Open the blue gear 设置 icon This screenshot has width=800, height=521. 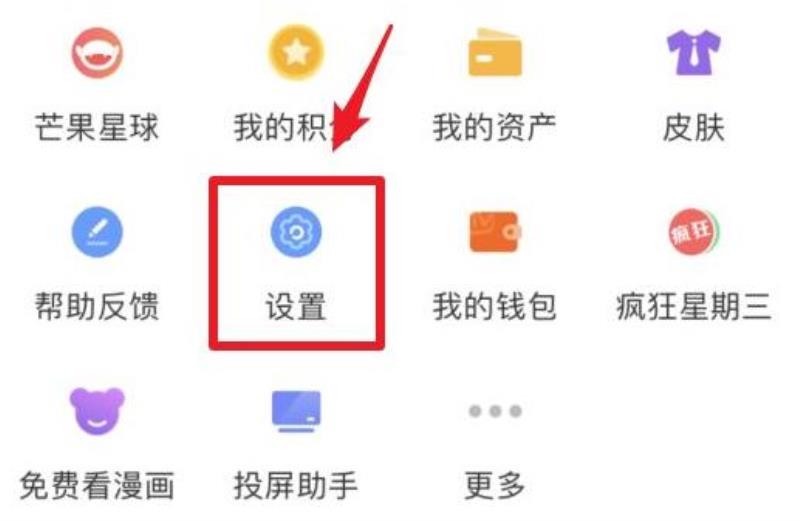296,232
